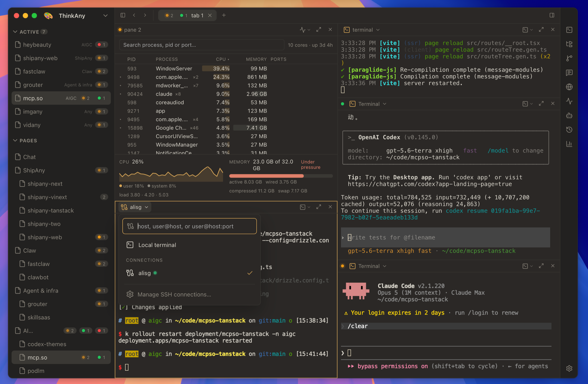Open the bar chart icon in right toolbar
The height and width of the screenshot is (384, 588).
click(x=569, y=144)
